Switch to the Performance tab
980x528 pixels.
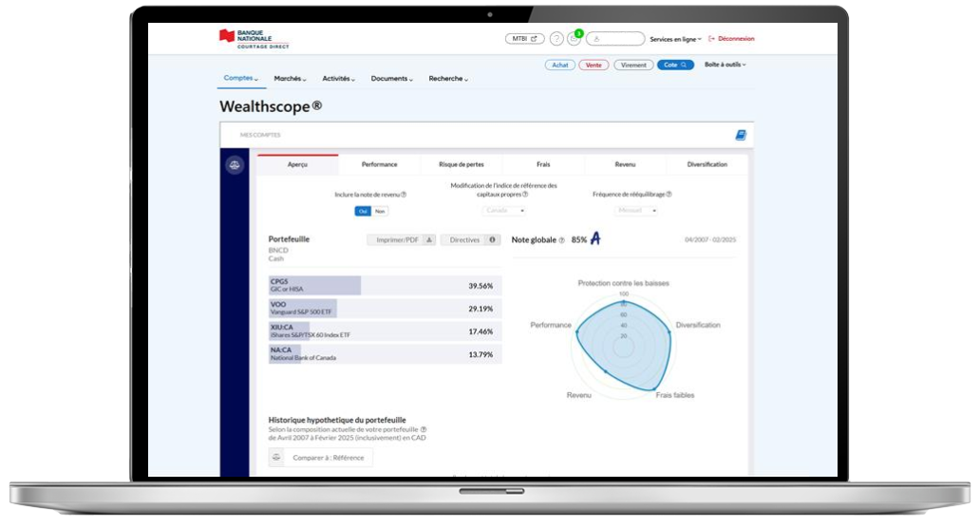pos(380,164)
